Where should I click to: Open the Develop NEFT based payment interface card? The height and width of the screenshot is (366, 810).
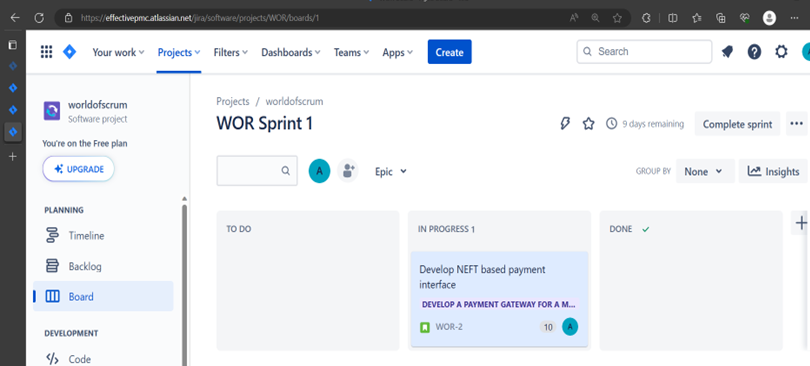click(x=499, y=299)
